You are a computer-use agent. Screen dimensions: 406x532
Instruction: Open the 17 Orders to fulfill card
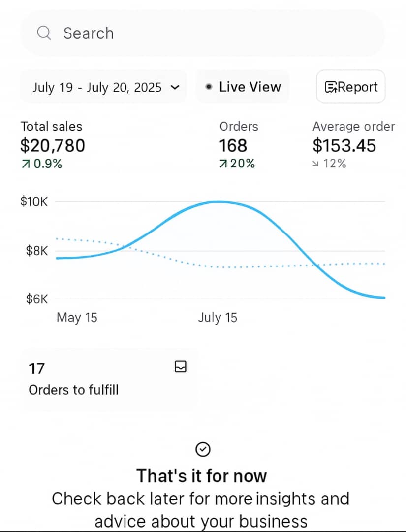(x=108, y=379)
